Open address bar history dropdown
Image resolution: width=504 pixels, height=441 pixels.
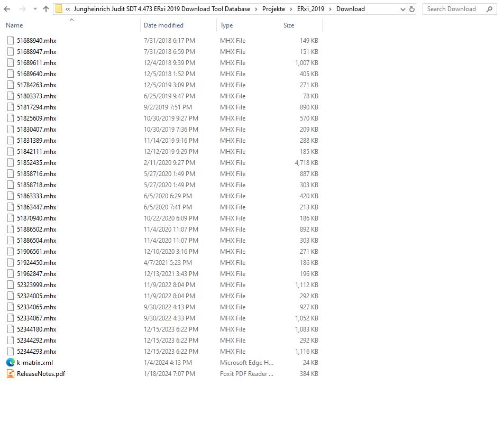(403, 10)
